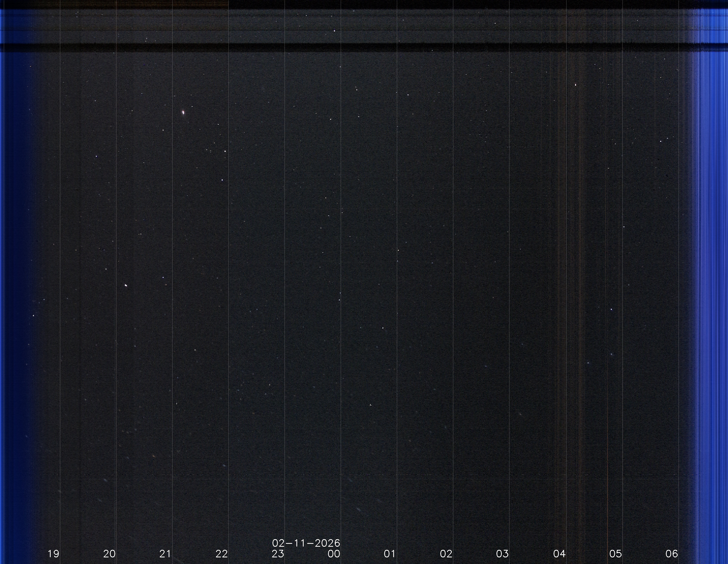Click the 22 hour label

point(222,554)
